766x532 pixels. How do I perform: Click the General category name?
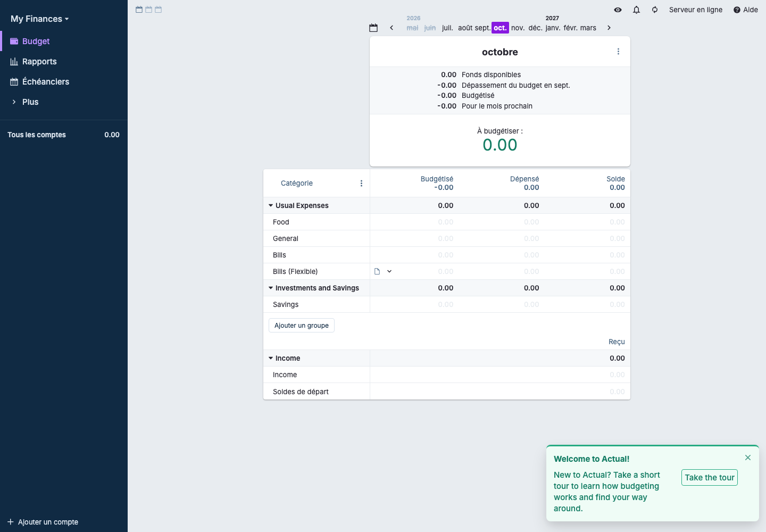tap(286, 238)
